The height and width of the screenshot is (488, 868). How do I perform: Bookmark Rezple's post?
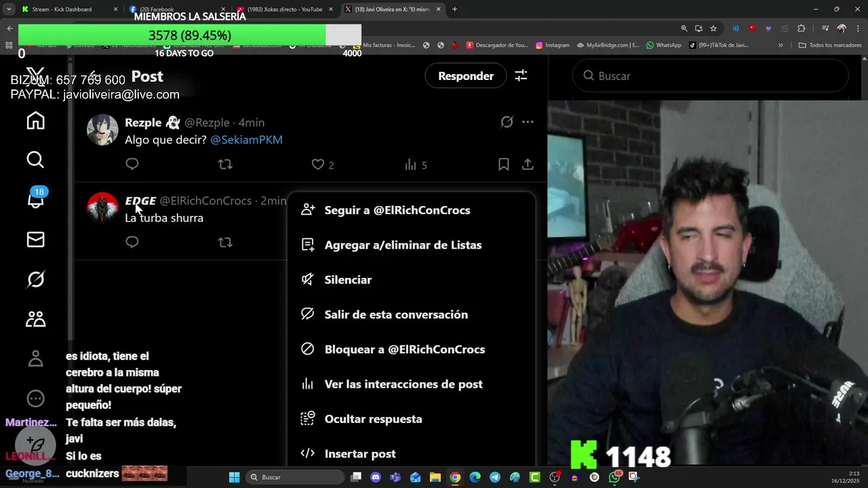[504, 164]
